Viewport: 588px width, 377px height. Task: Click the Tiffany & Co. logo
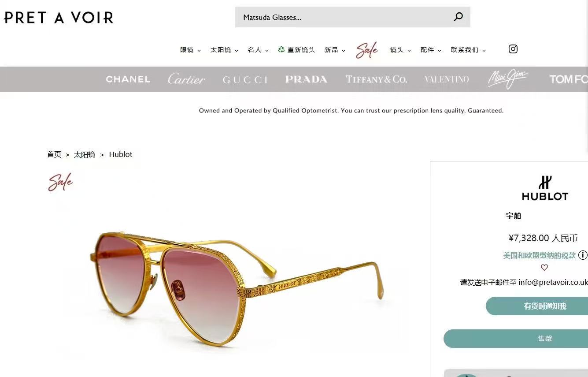click(376, 79)
